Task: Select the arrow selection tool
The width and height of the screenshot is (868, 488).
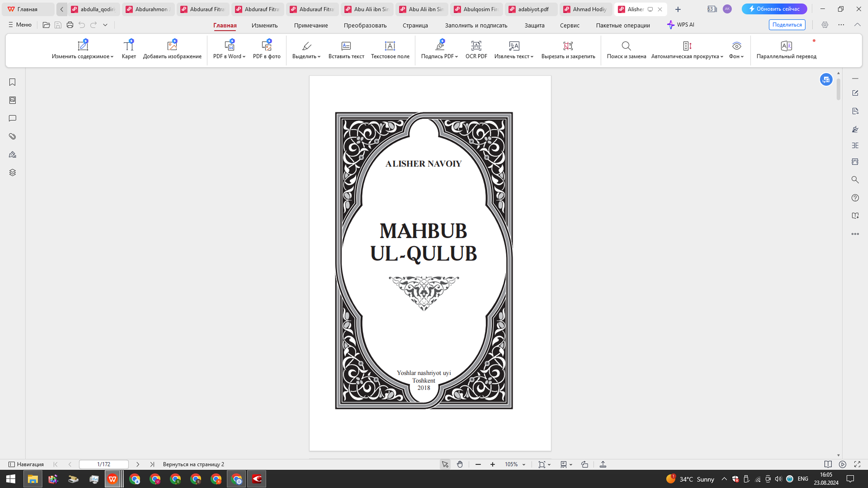Action: tap(445, 465)
